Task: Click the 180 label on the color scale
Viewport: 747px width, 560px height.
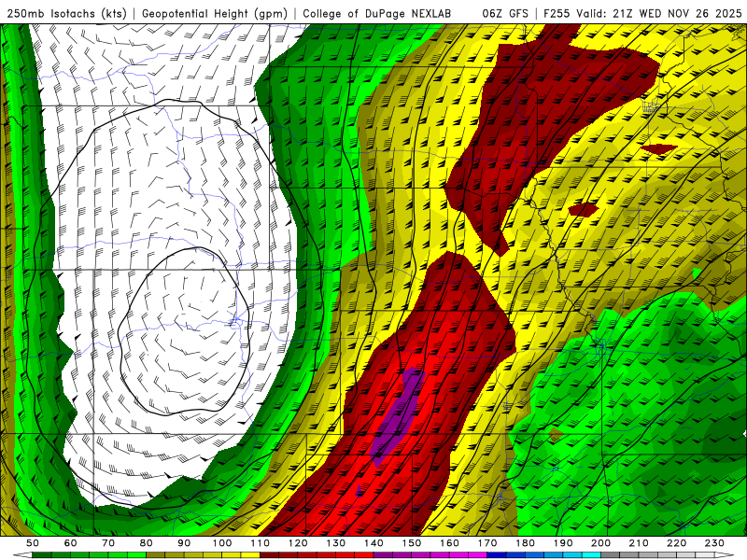Action: tap(525, 543)
